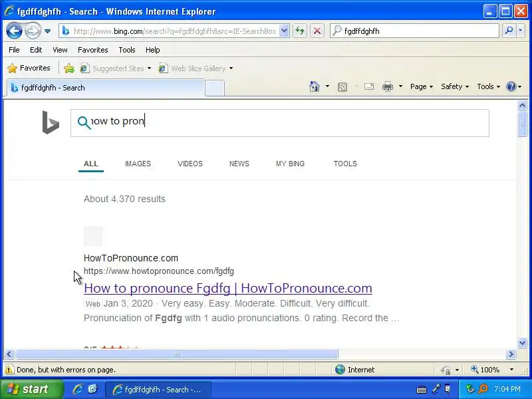Viewport: 532px width, 399px height.
Task: Open the Safety command menu
Action: 455,86
